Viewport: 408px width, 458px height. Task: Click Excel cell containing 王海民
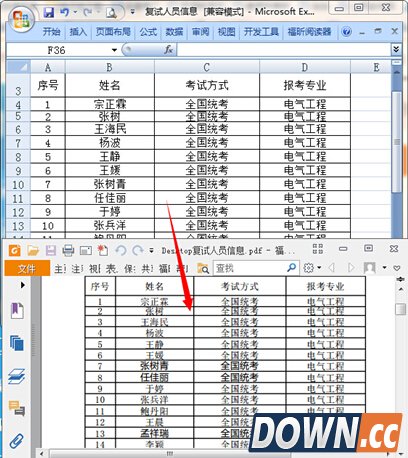click(110, 129)
